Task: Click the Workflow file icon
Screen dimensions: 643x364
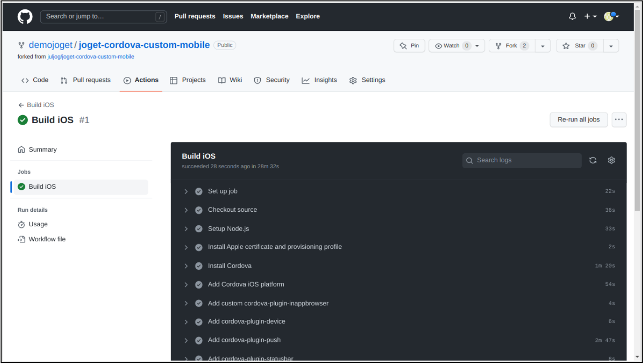Action: coord(22,239)
